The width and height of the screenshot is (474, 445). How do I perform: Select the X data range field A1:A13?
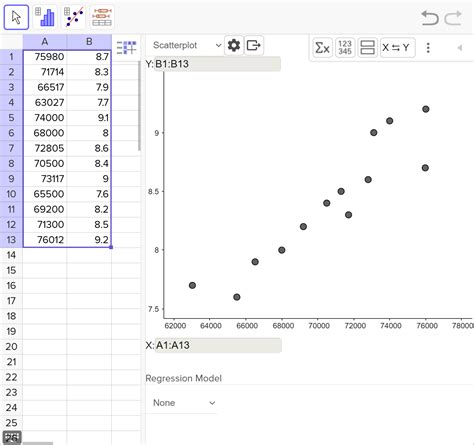coord(218,345)
